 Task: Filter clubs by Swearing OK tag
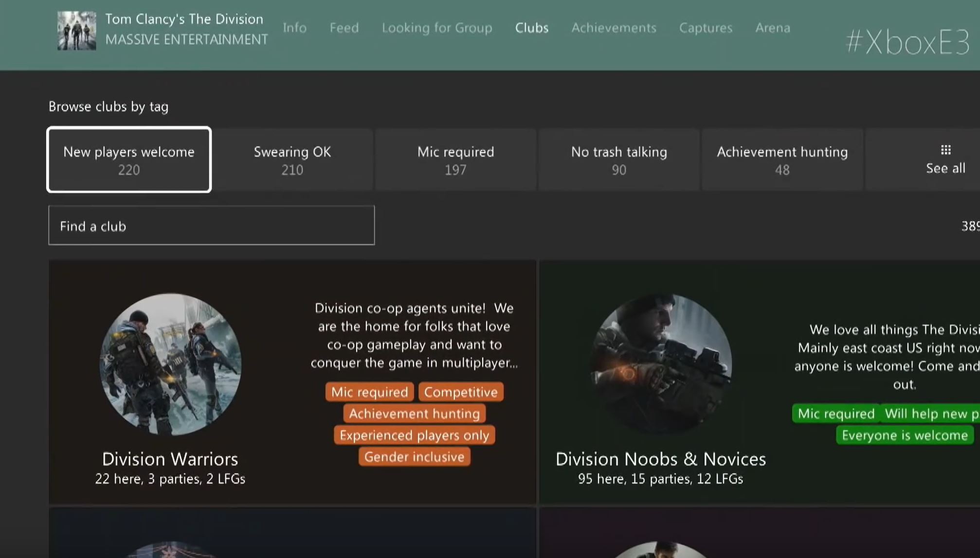[292, 160]
